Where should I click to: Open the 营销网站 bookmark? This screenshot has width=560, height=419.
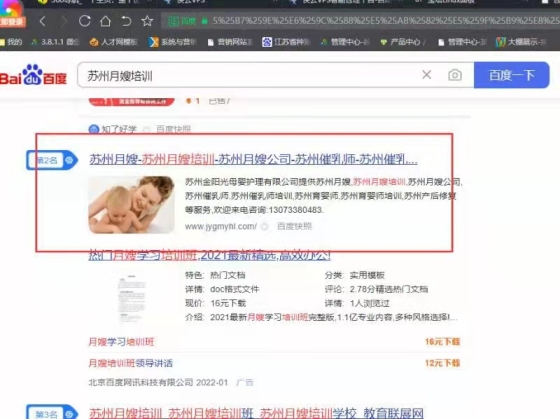click(230, 42)
